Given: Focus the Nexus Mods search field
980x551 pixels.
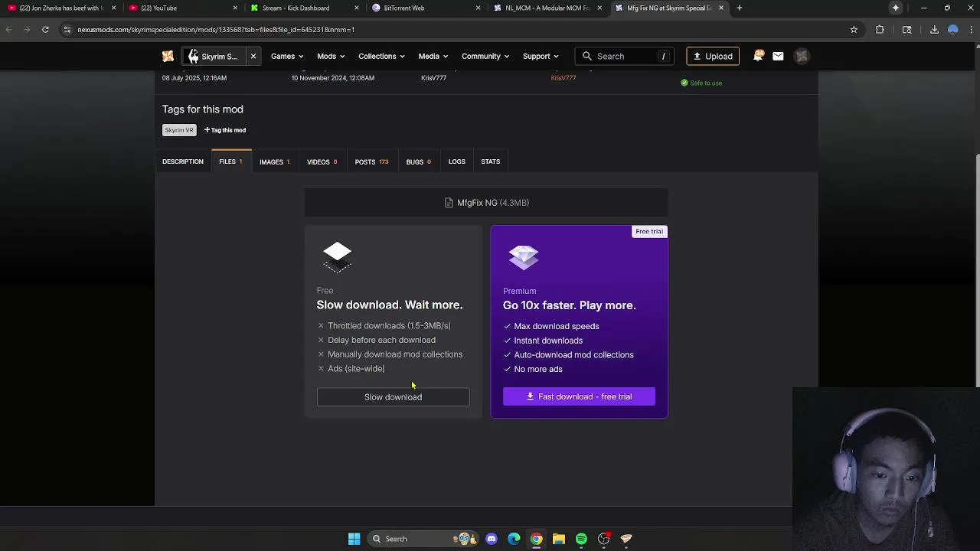Looking at the screenshot, I should coord(626,56).
